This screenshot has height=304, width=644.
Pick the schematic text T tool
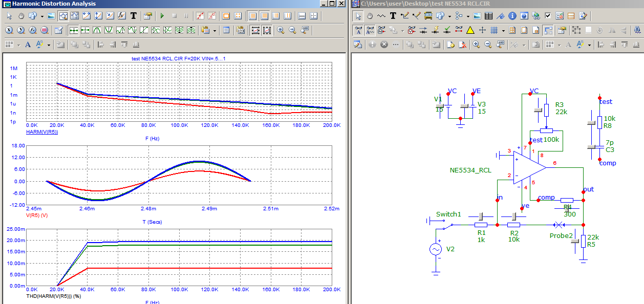click(393, 16)
